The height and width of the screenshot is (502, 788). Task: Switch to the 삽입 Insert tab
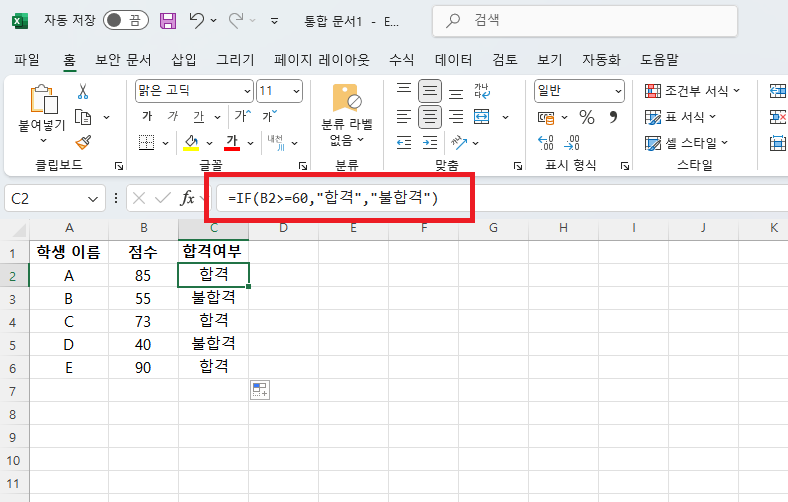[183, 60]
